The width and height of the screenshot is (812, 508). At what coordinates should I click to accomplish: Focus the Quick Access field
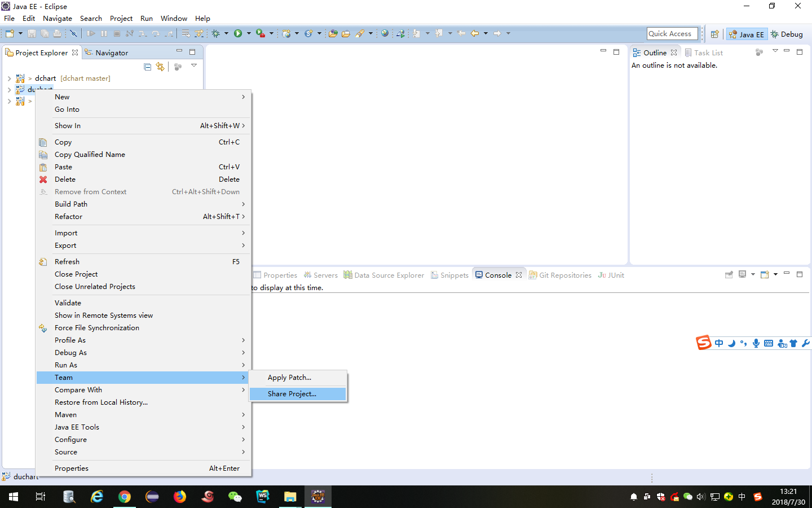[672, 34]
